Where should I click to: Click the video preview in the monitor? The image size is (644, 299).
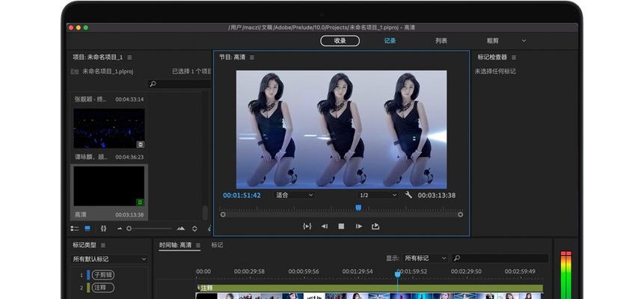[x=341, y=129]
